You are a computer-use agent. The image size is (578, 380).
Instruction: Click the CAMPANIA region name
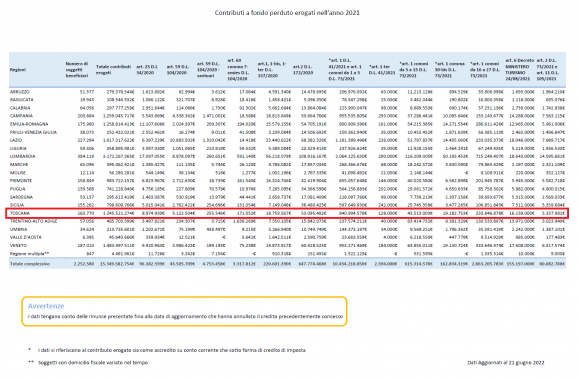click(21, 116)
